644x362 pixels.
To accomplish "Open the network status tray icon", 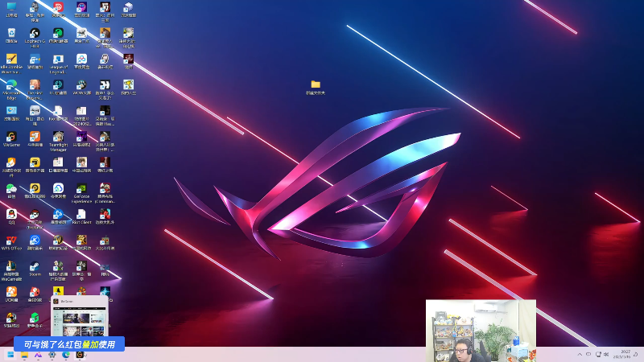I will [598, 355].
